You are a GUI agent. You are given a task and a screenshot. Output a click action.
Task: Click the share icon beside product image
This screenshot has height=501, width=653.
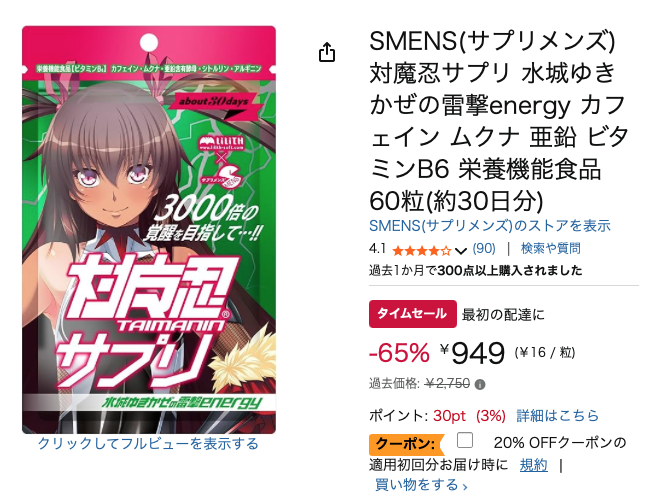(327, 52)
